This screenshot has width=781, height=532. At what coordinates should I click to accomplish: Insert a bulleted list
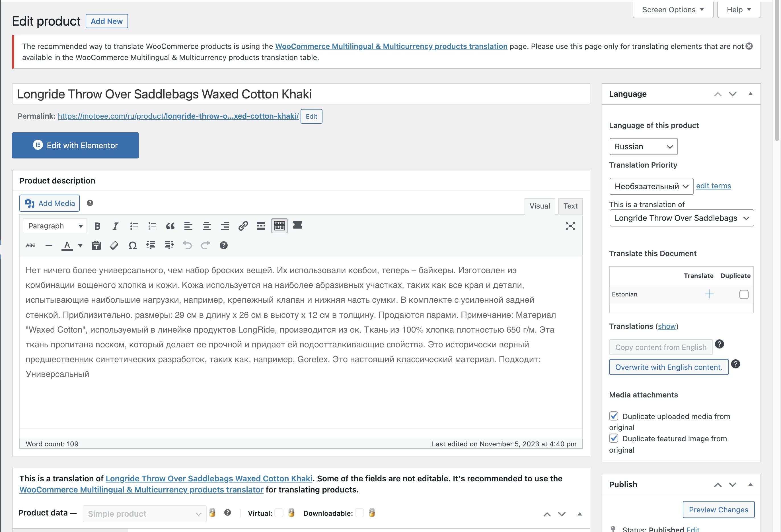click(x=134, y=226)
